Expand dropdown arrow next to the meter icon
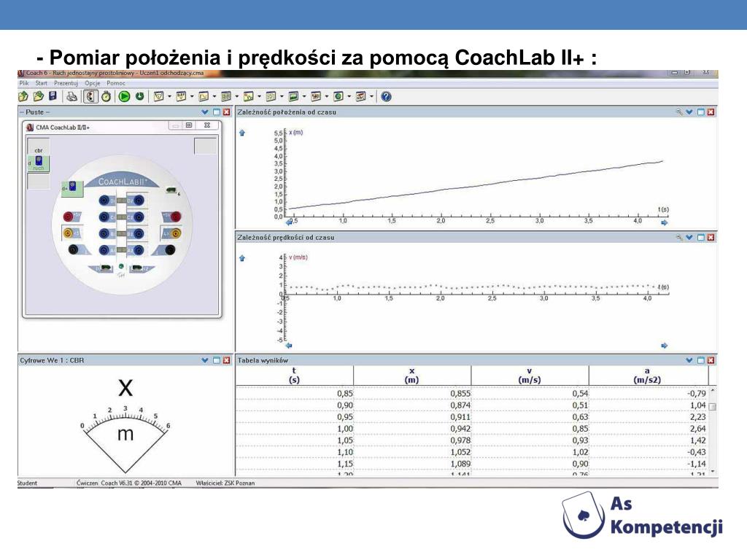This screenshot has width=747, height=560. pos(192,97)
